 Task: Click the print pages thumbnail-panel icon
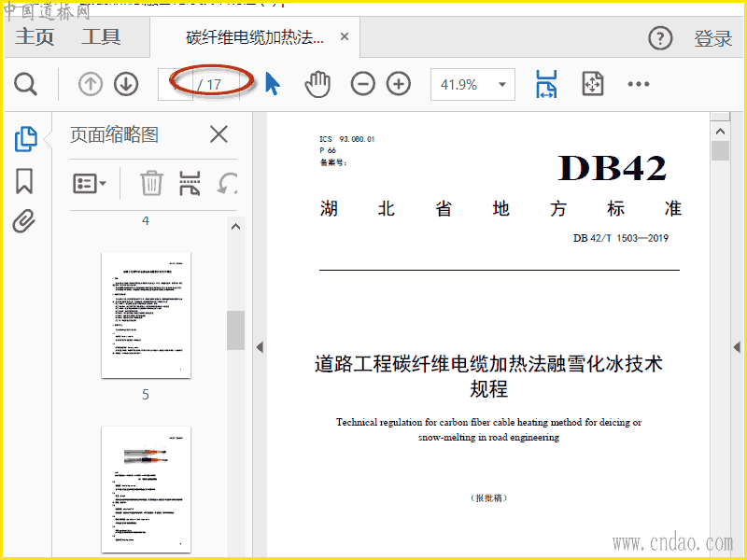(190, 183)
